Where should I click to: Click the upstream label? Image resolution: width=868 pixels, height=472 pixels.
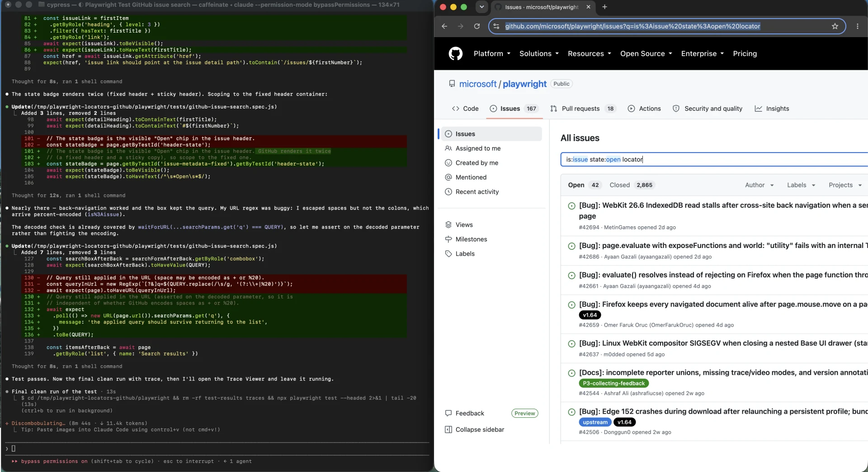pyautogui.click(x=595, y=422)
